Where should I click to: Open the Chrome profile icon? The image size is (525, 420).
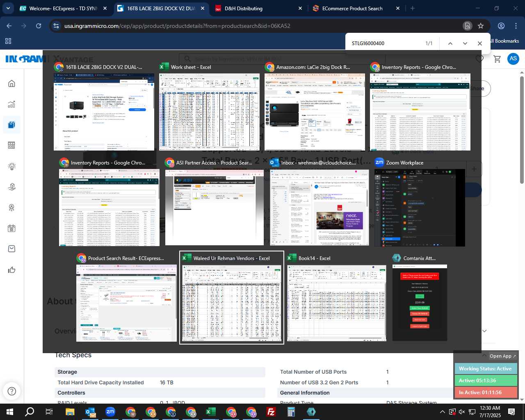click(501, 26)
